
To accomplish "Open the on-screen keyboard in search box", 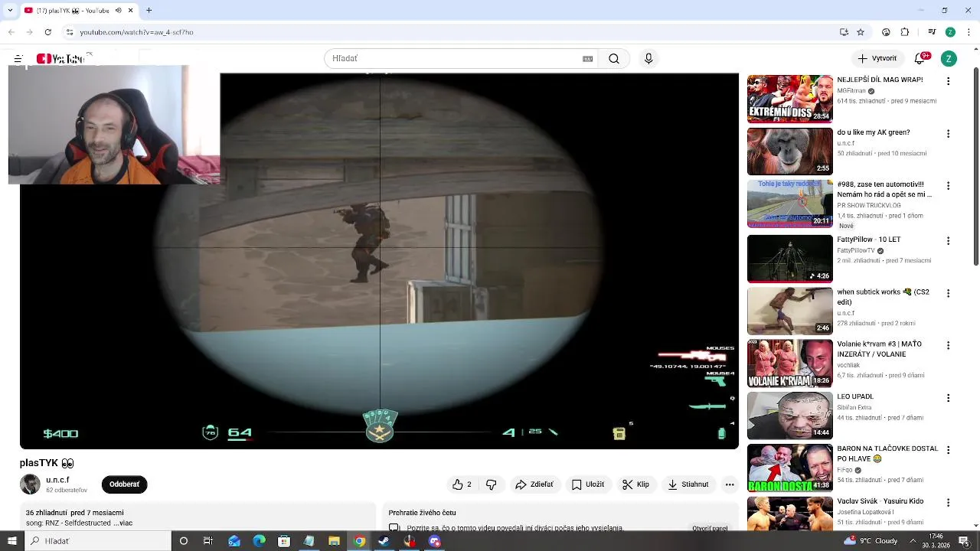I will (587, 59).
